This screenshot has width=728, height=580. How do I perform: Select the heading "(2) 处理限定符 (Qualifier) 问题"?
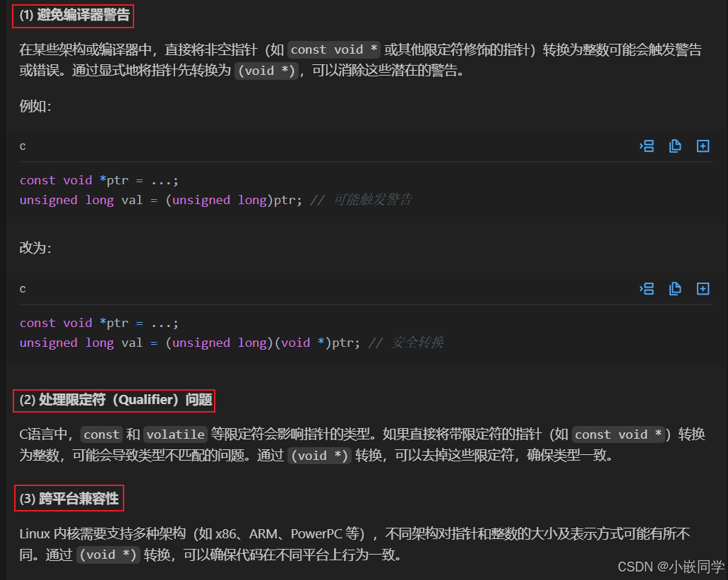pos(115,401)
